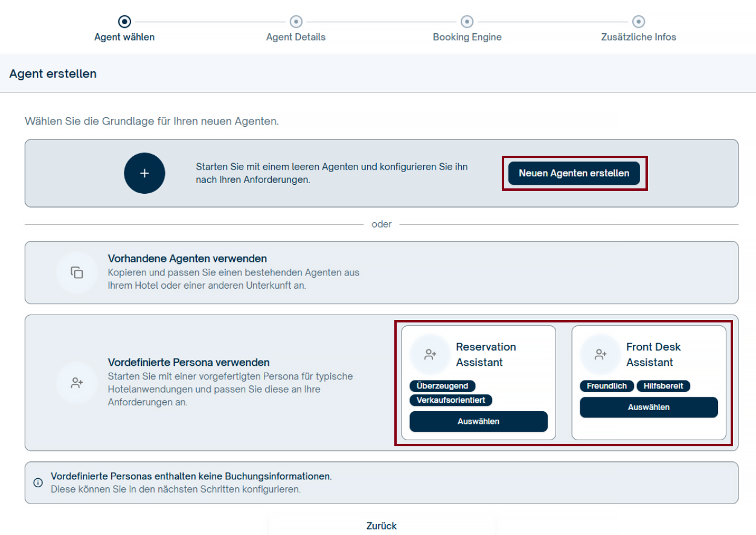Click the 'Kopieren und passen Sie' description text
The height and width of the screenshot is (535, 756).
click(234, 279)
